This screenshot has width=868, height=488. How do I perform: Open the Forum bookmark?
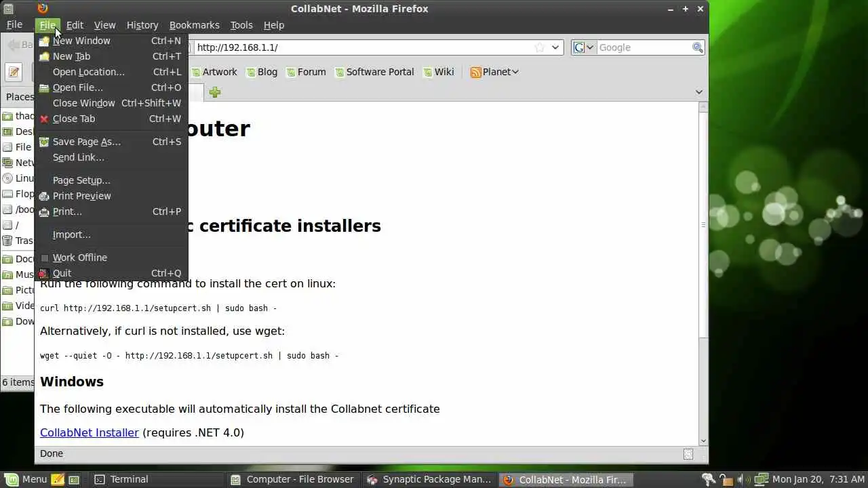[306, 72]
